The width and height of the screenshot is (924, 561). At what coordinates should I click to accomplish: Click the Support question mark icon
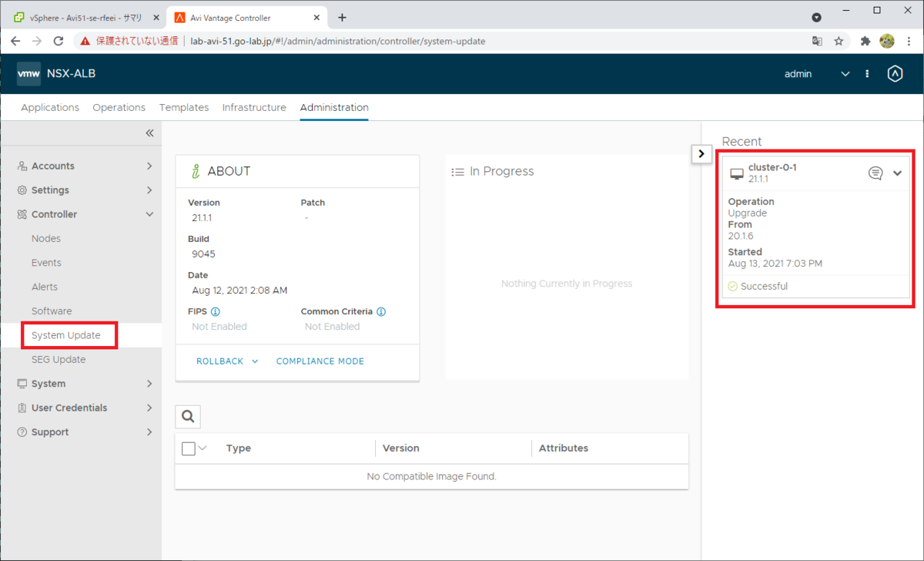pyautogui.click(x=22, y=432)
